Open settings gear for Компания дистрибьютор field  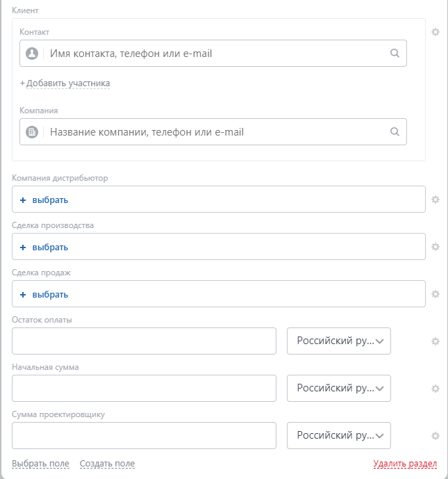(x=435, y=200)
